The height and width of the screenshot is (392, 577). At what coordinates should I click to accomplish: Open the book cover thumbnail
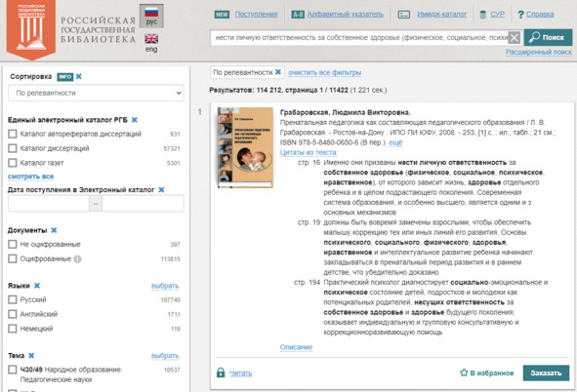pyautogui.click(x=245, y=147)
